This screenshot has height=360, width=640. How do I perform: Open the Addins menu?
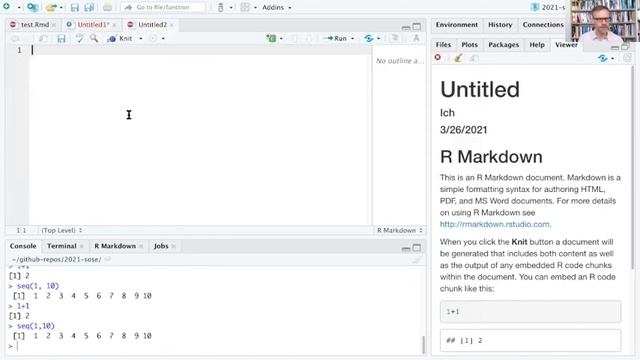click(276, 7)
